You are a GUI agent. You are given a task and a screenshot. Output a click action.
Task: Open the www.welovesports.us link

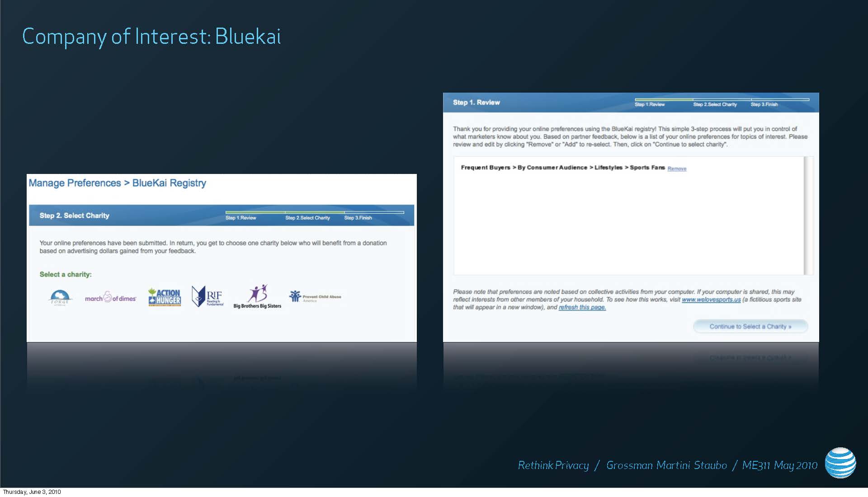coord(711,300)
